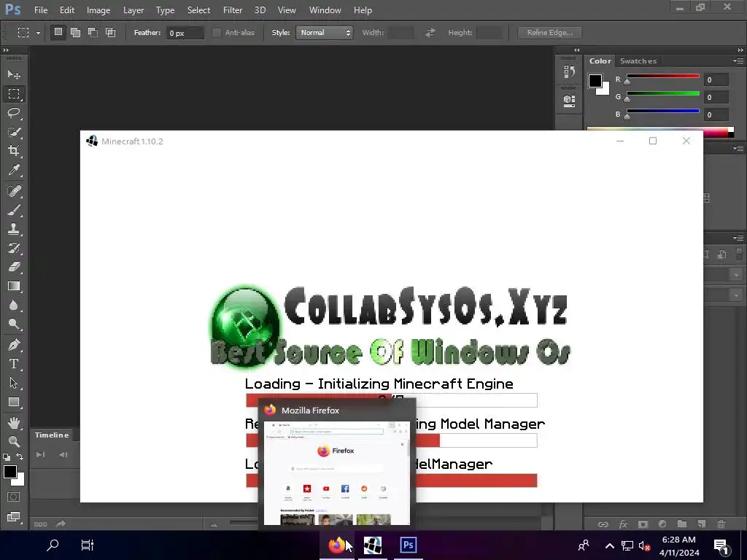Select the Zoom tool
Screen dimensions: 747x560
click(x=14, y=441)
